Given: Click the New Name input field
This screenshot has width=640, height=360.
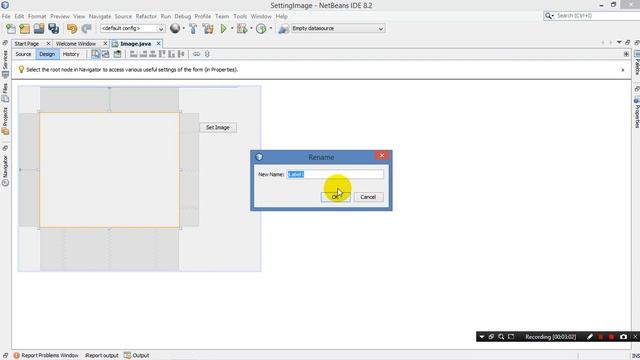Looking at the screenshot, I should (x=335, y=174).
